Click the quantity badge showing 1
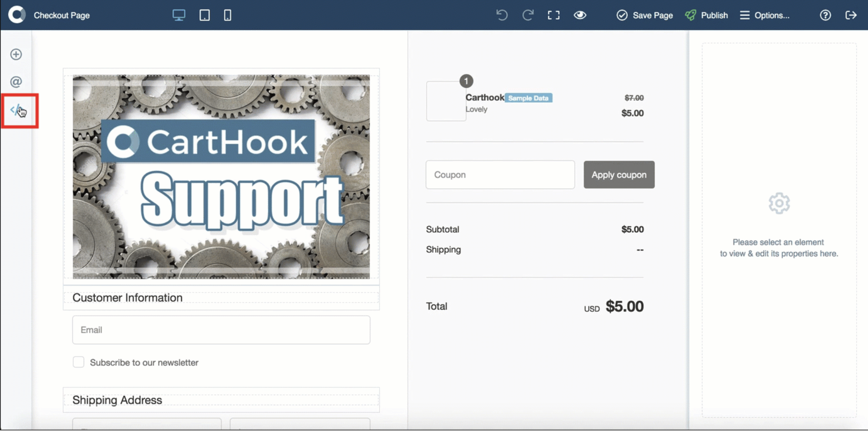This screenshot has height=433, width=868. (466, 81)
